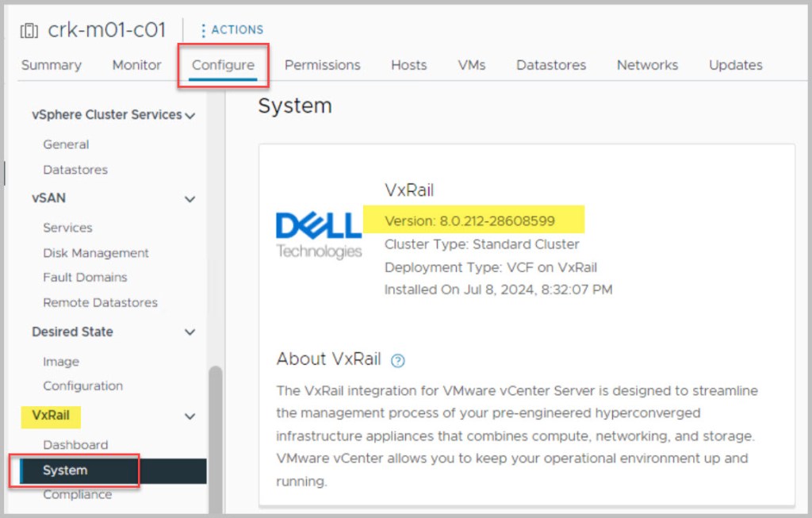
Task: Open vSAN Disk Management settings
Action: point(96,253)
